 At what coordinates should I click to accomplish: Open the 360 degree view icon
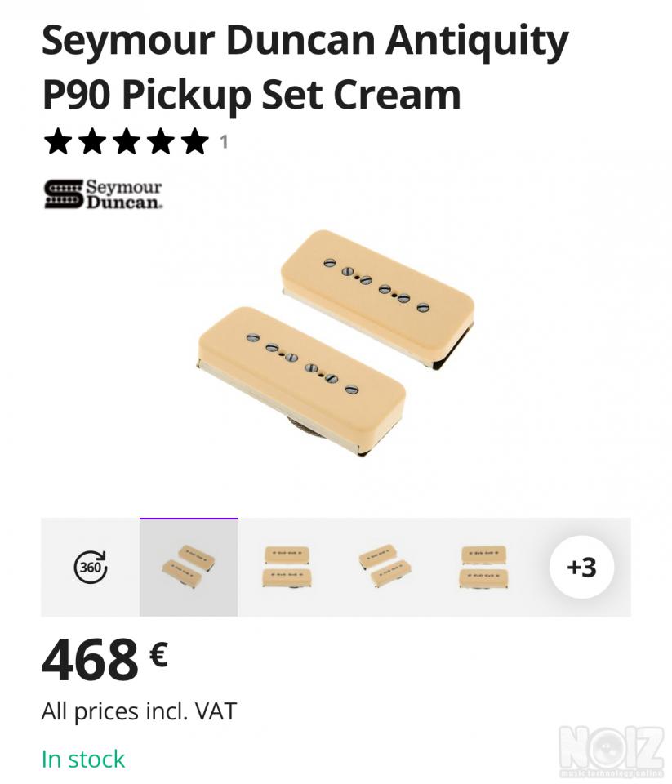point(90,567)
